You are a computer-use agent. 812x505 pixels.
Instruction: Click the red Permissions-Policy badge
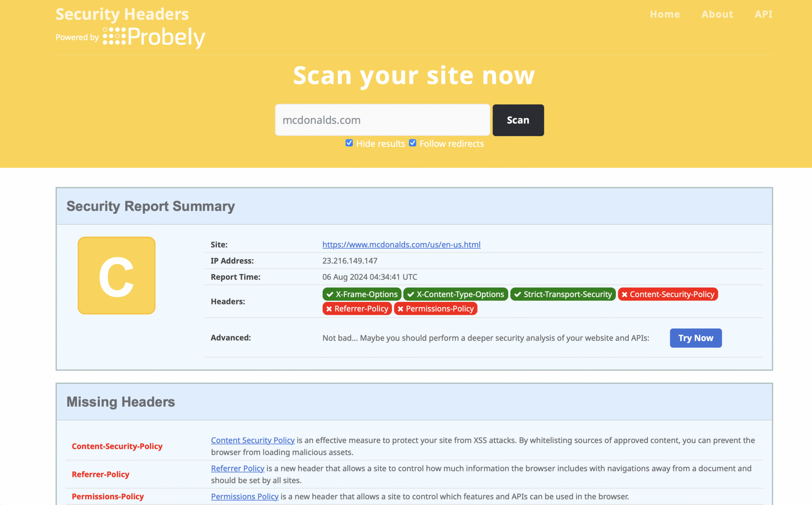coord(435,309)
